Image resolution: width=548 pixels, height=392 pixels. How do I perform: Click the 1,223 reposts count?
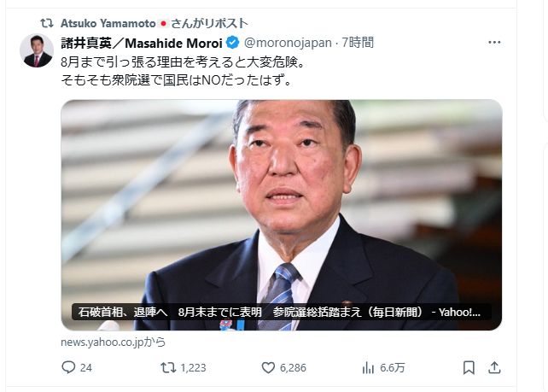coord(193,368)
